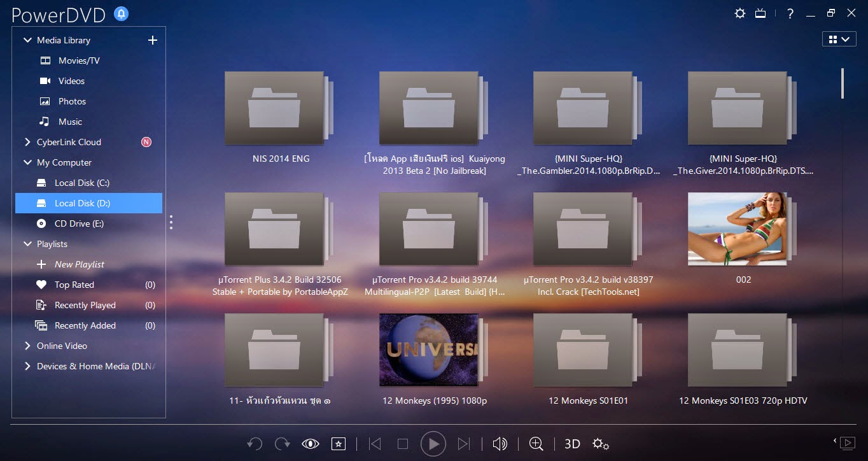Viewport: 868px width, 461px height.
Task: Rotate right with the clockwise arrow
Action: pyautogui.click(x=283, y=444)
